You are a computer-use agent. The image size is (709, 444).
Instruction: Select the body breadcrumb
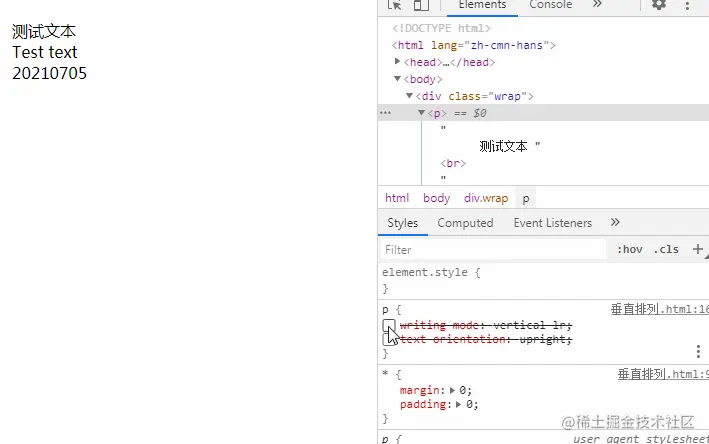coord(436,198)
